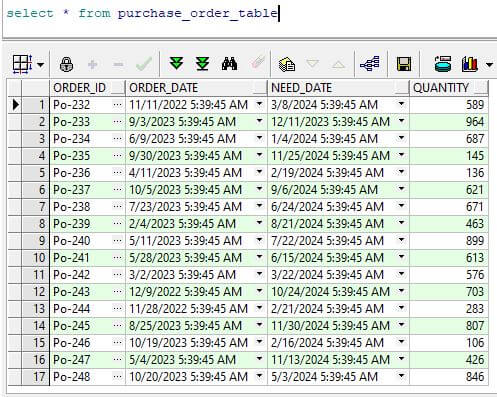497x397 pixels.
Task: Open ORDER_DATE dropdown for row Po-248
Action: (x=259, y=376)
